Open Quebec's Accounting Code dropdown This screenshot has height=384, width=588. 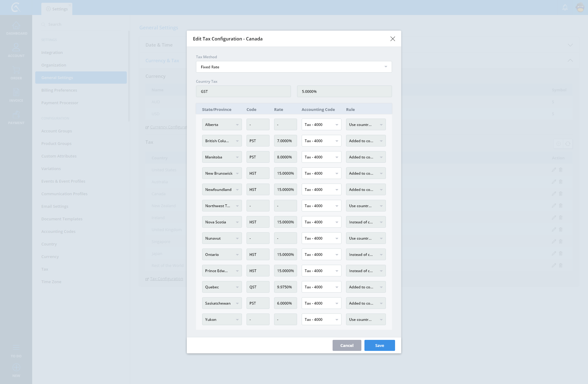coord(321,287)
